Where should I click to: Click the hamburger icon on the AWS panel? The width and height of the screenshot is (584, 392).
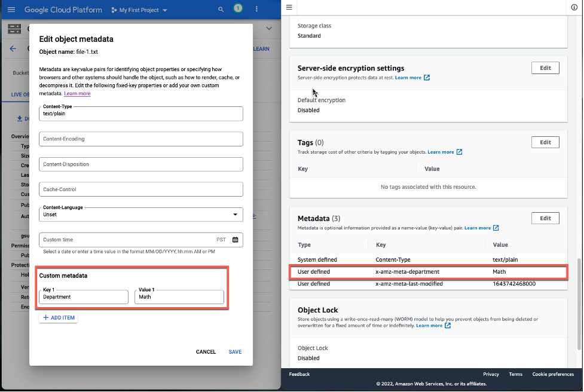coord(289,7)
